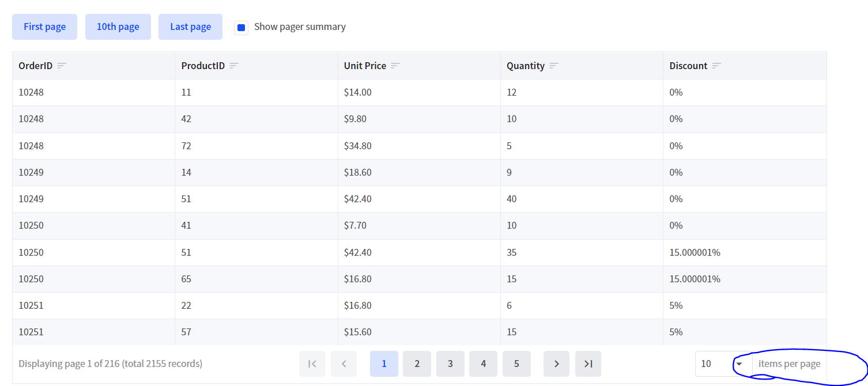Go to page 5 in pager
Image resolution: width=868 pixels, height=386 pixels.
516,364
